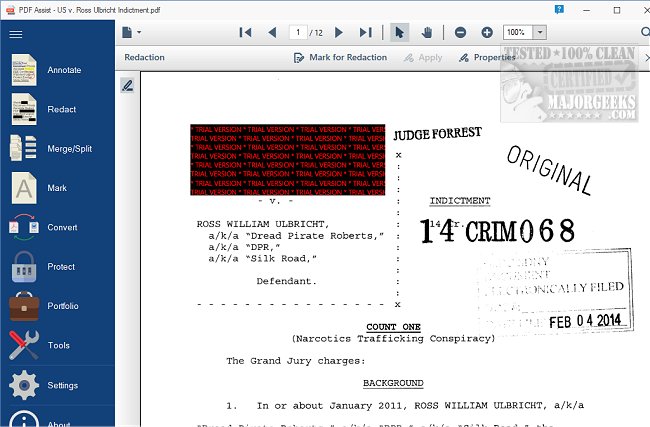
Task: Click the page number field
Action: pos(298,32)
